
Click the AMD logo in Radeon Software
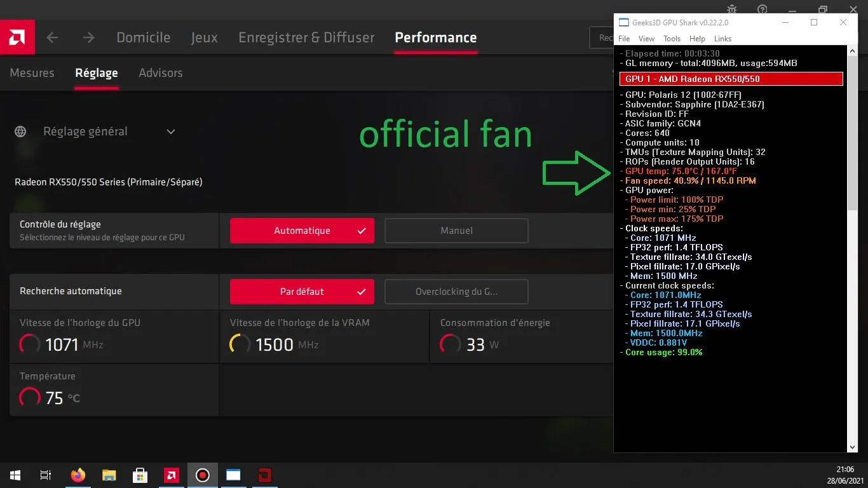click(x=17, y=37)
